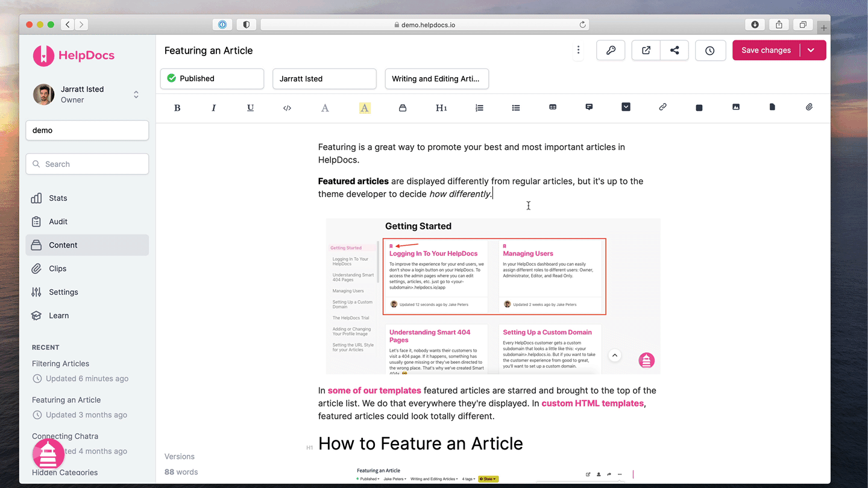The height and width of the screenshot is (488, 868).
Task: Click the Safari address bar demo.helpdocs.io
Action: click(x=424, y=25)
